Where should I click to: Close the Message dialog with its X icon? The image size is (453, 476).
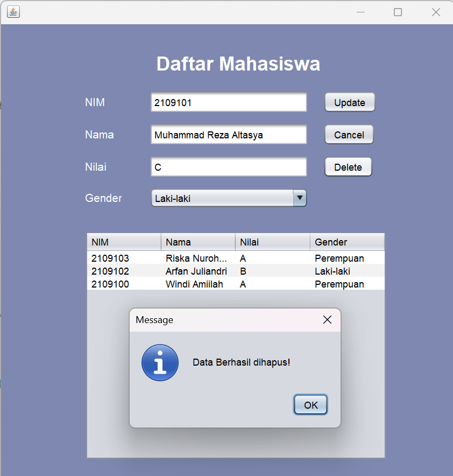click(x=327, y=319)
